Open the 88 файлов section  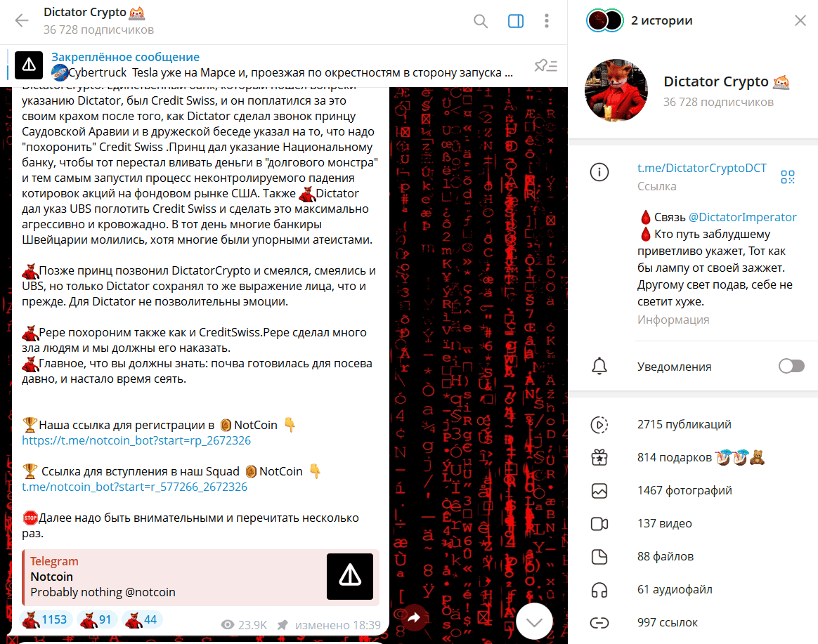point(693,556)
